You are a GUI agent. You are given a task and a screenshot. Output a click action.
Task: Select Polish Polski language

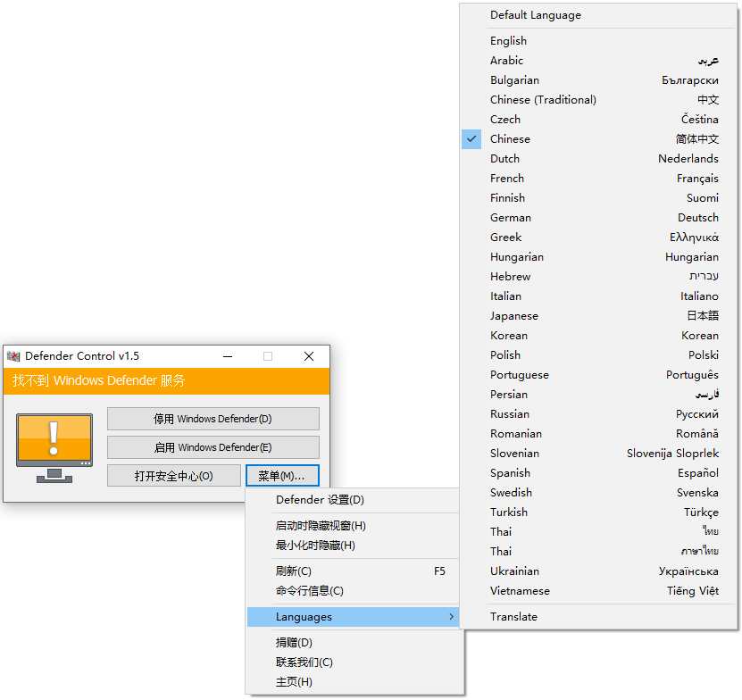tap(598, 355)
